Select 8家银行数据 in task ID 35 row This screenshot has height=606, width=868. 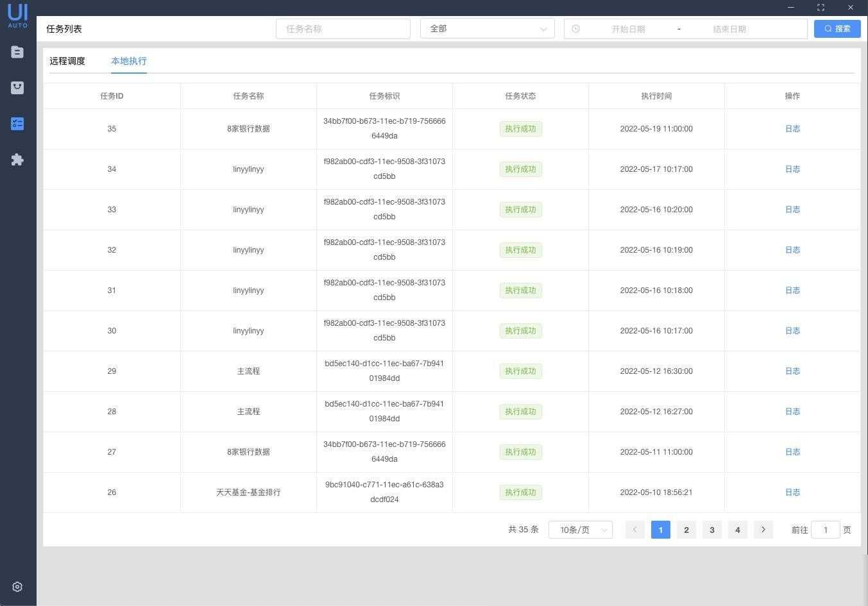coord(248,129)
